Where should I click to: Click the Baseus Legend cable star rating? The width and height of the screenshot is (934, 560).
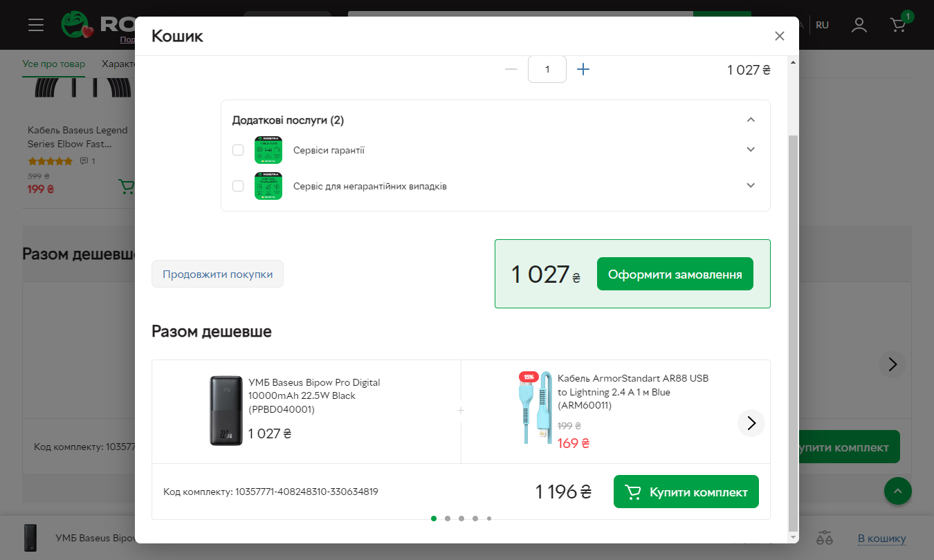[50, 161]
